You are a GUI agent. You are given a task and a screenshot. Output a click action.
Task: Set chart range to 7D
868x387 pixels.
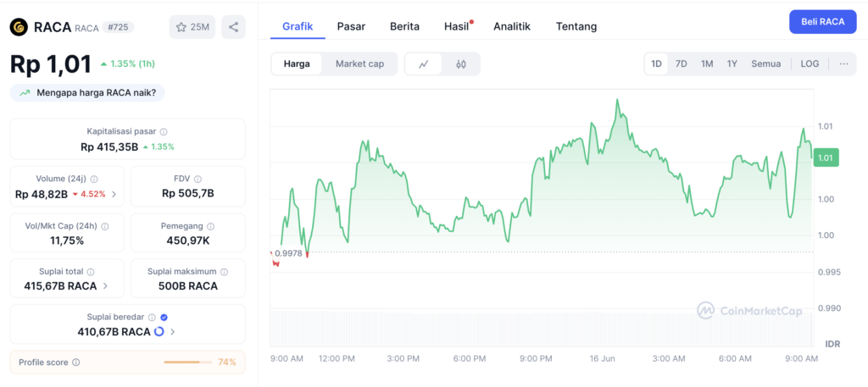681,64
